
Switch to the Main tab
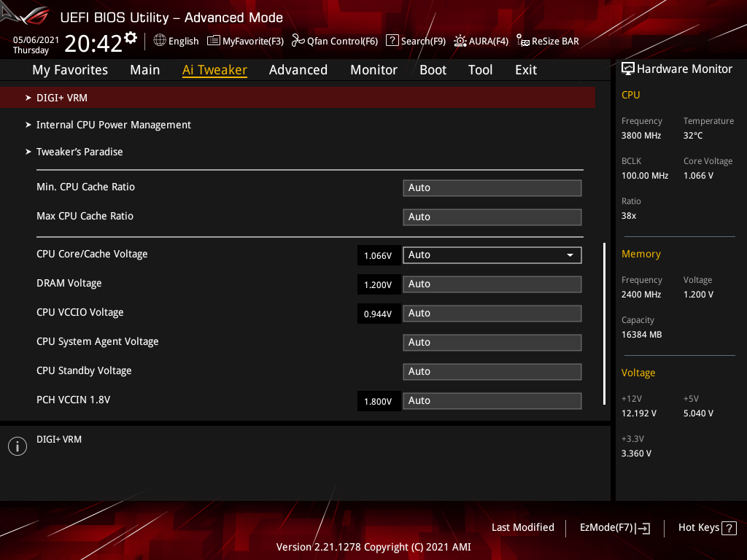[x=145, y=70]
